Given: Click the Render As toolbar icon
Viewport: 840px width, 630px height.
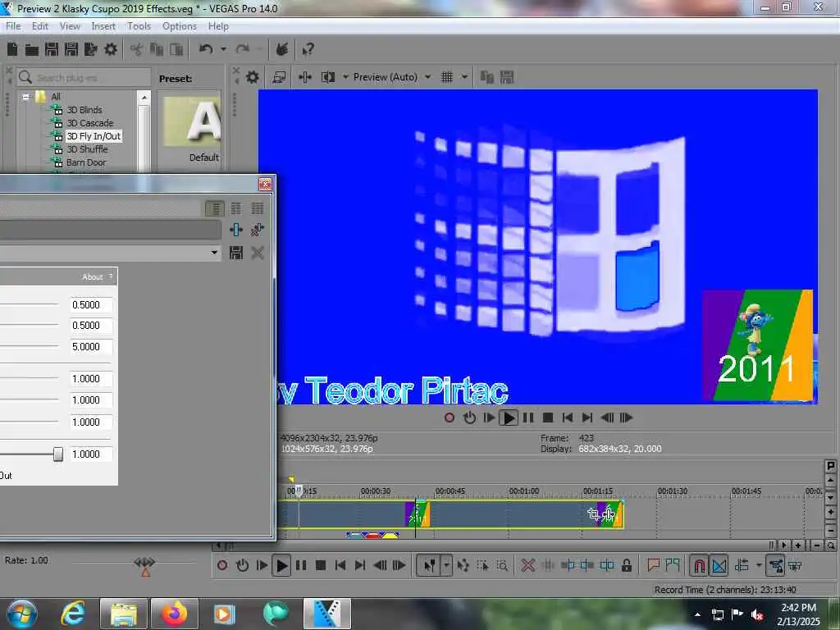Looking at the screenshot, I should click(x=91, y=50).
